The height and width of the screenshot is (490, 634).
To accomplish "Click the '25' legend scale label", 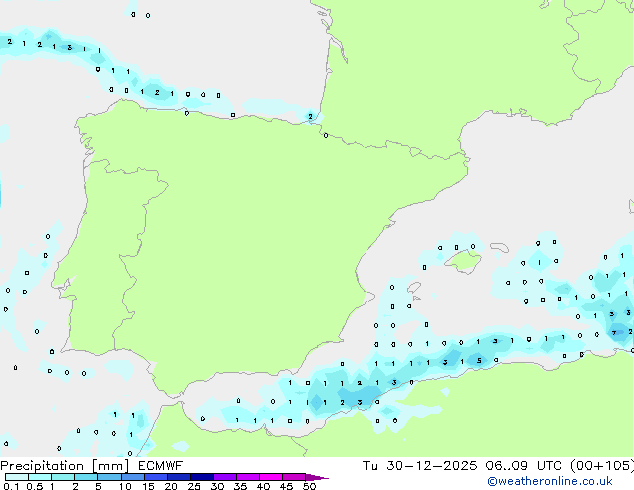I will [194, 486].
